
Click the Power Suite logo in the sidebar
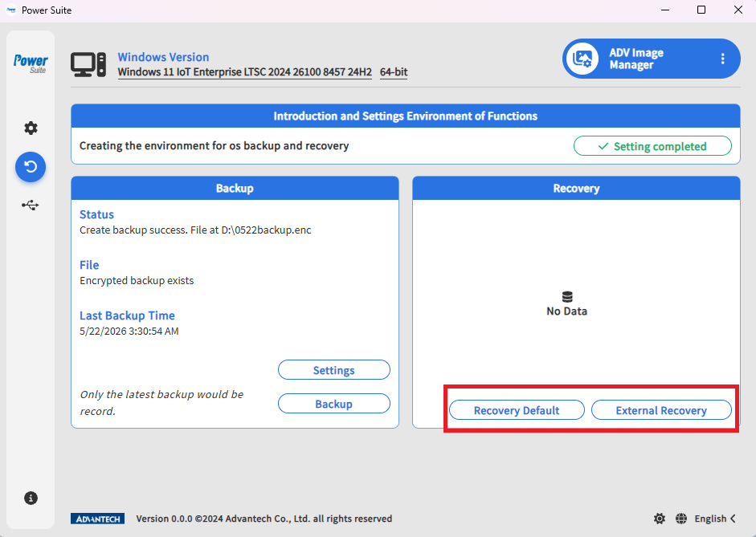coord(31,63)
